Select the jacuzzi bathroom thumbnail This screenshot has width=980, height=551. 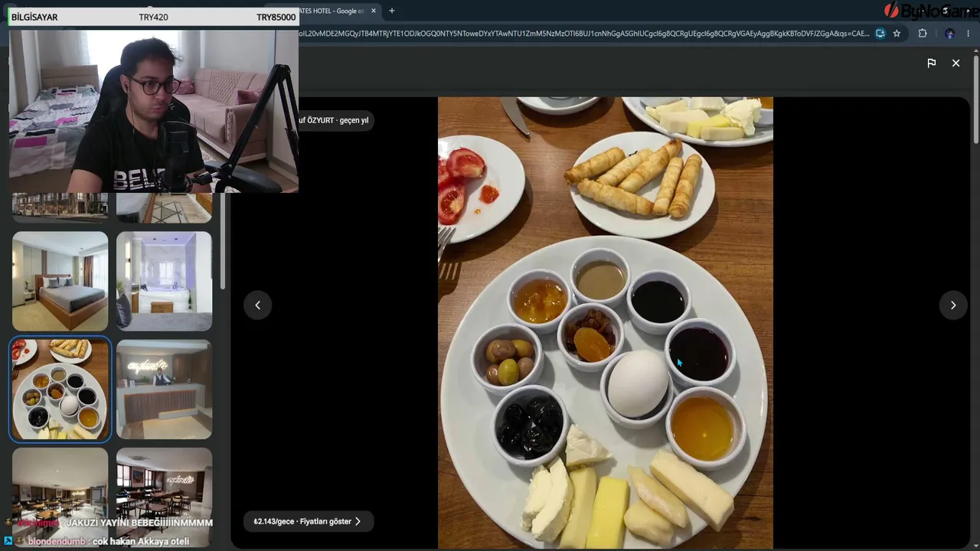(x=164, y=282)
